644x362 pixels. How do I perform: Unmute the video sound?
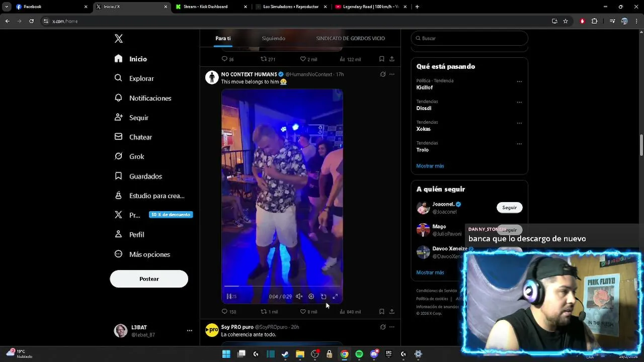pyautogui.click(x=299, y=297)
